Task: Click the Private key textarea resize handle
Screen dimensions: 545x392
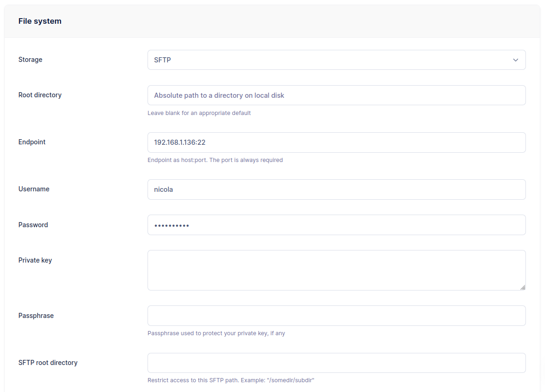Action: (x=523, y=288)
